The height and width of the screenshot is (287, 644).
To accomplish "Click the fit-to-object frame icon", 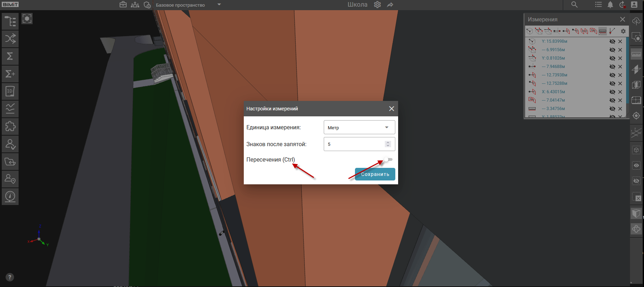I will [27, 19].
